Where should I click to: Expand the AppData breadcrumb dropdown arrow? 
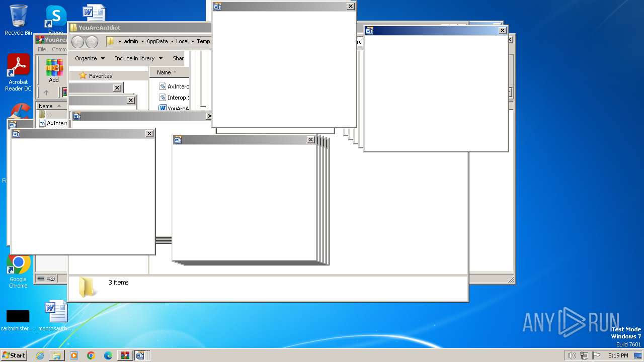click(x=172, y=41)
